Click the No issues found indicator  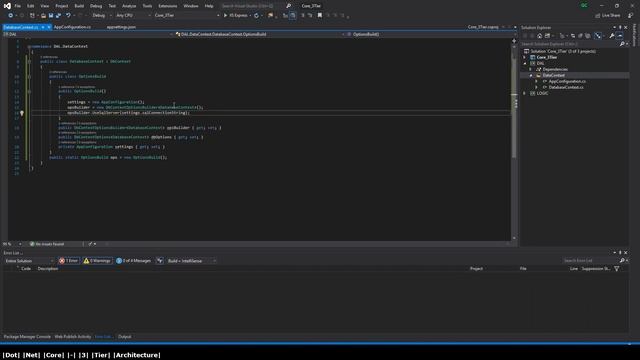click(47, 244)
